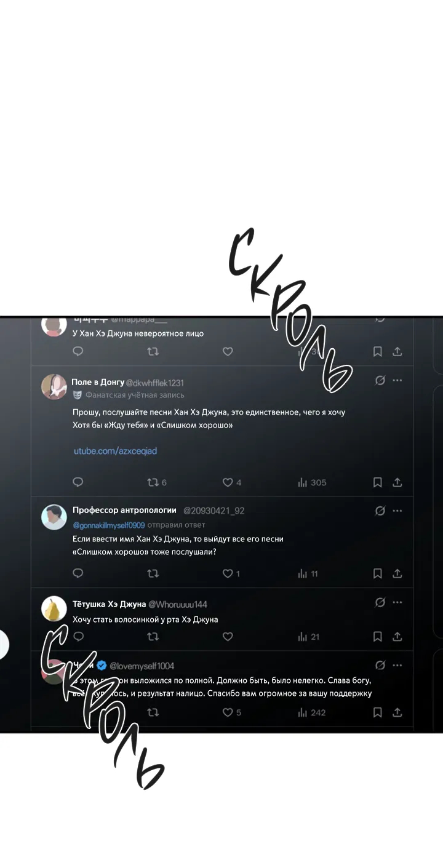Open more options on Поле в Донгу post
The width and height of the screenshot is (443, 868).
point(397,381)
